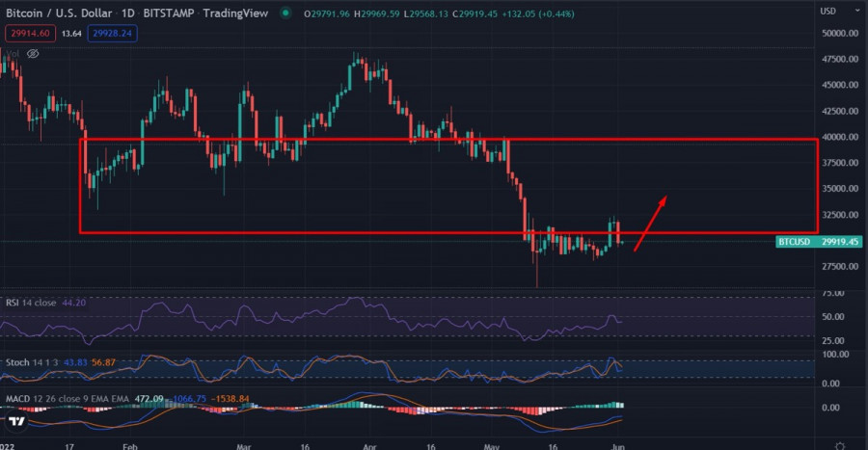Click the 42500.00 price axis label

tap(840, 111)
